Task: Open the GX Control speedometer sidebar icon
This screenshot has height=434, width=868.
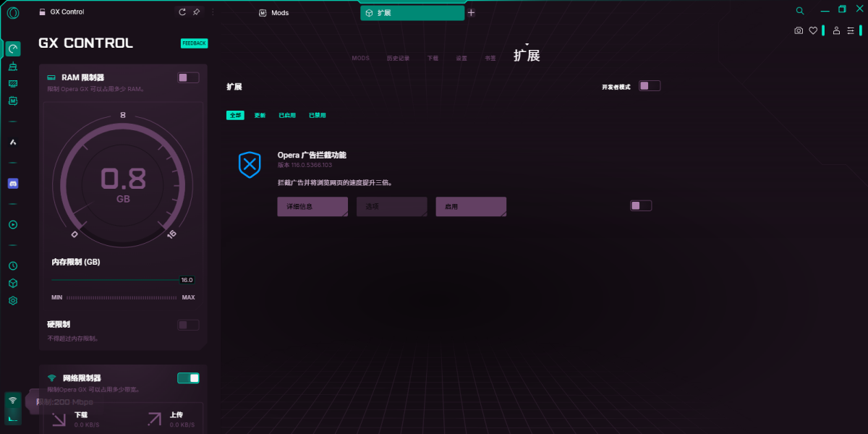Action: click(x=13, y=49)
